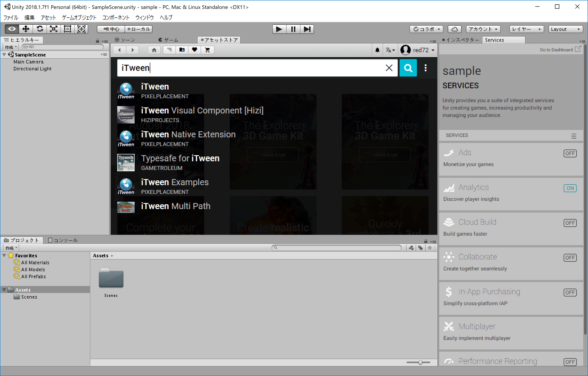
Task: Open the コンポーネント menu
Action: pyautogui.click(x=116, y=18)
